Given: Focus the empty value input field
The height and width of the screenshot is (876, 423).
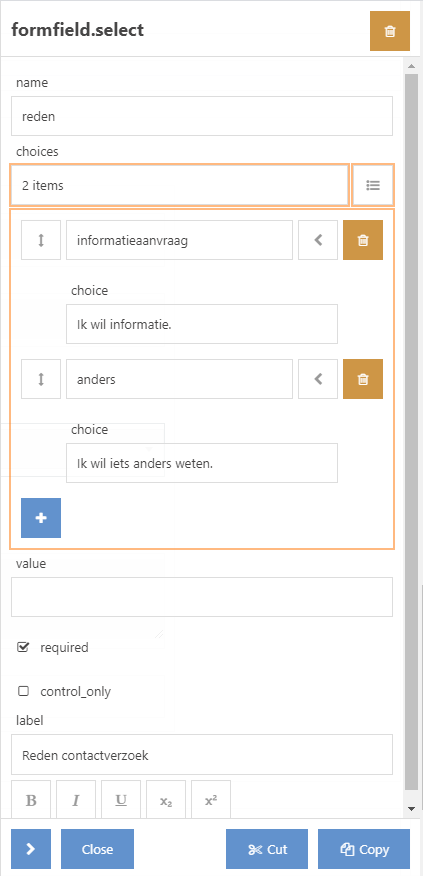Looking at the screenshot, I should [x=202, y=597].
